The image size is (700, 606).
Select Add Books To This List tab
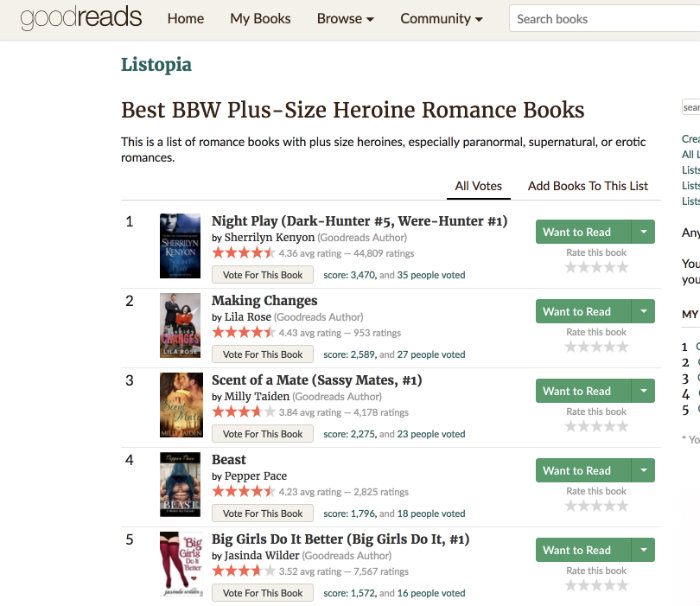(x=588, y=186)
